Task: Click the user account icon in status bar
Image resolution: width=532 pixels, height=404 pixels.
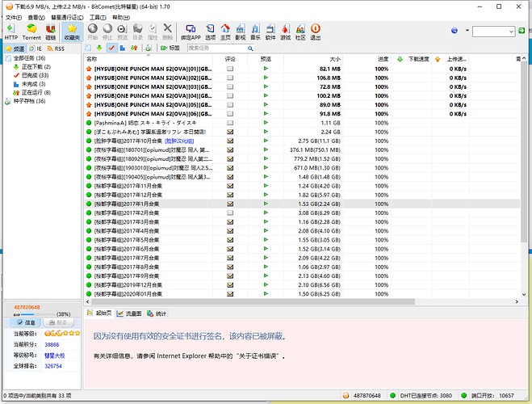Action: point(346,395)
